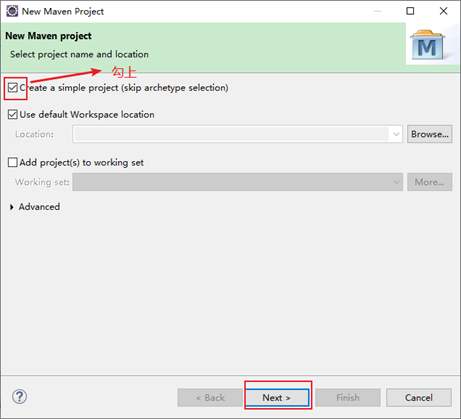The width and height of the screenshot is (461, 419).
Task: Minimize the New Maven Project dialog
Action: (377, 11)
